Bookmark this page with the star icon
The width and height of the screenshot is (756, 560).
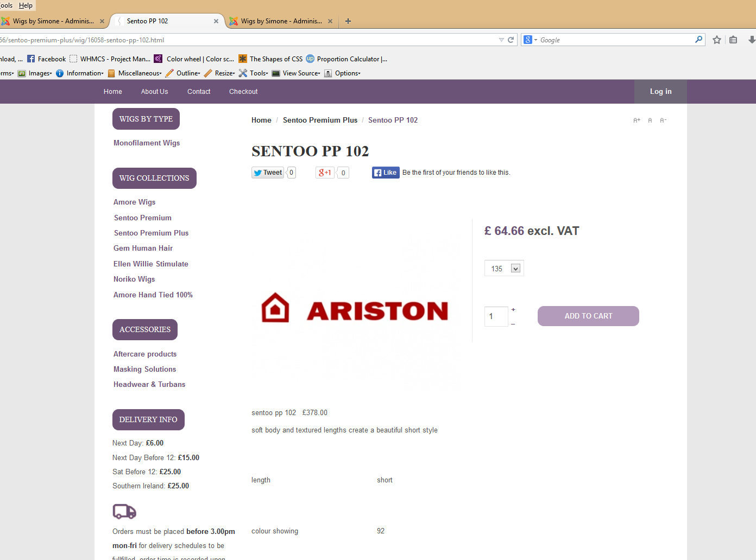click(x=717, y=40)
